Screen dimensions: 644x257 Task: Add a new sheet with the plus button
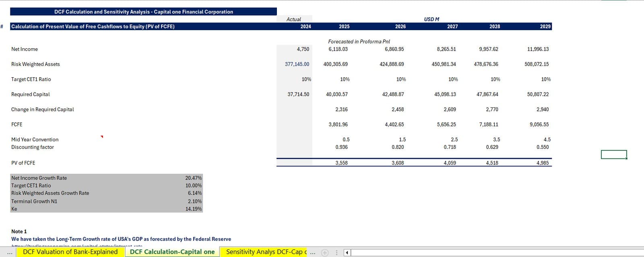click(325, 253)
